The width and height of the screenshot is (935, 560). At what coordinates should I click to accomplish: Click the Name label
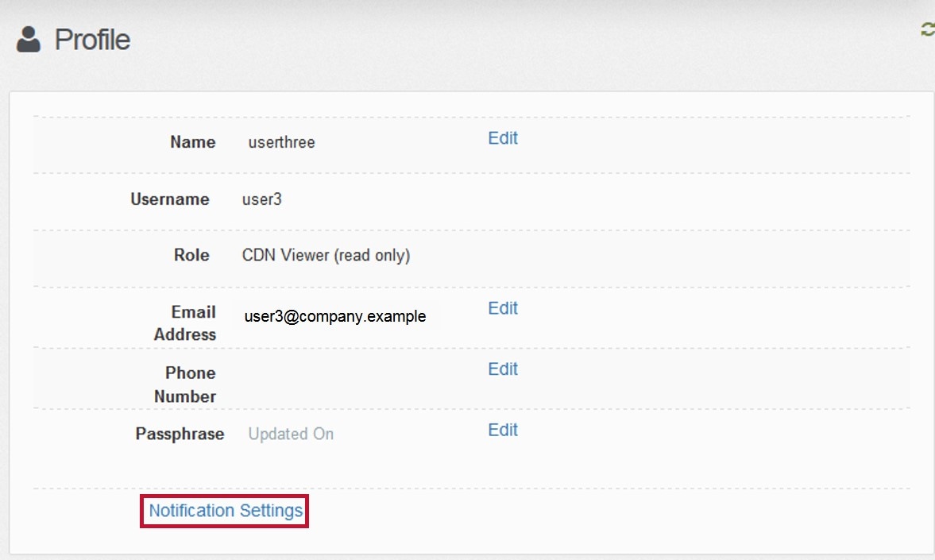(192, 142)
